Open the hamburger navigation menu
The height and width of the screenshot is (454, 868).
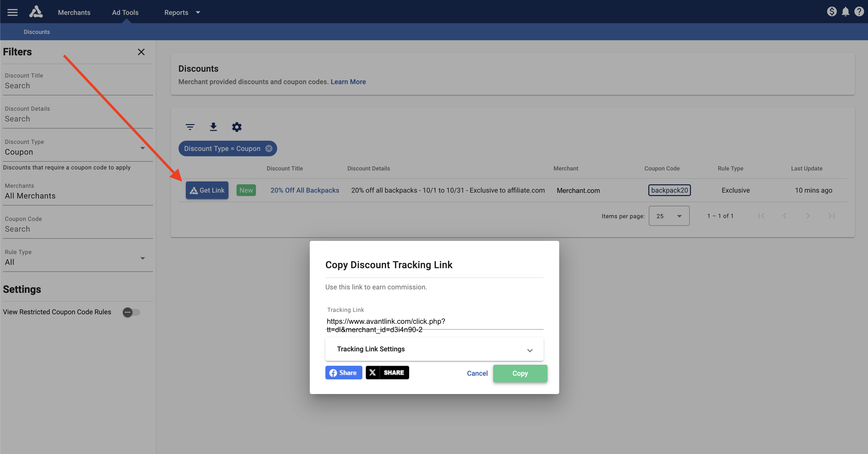tap(12, 12)
